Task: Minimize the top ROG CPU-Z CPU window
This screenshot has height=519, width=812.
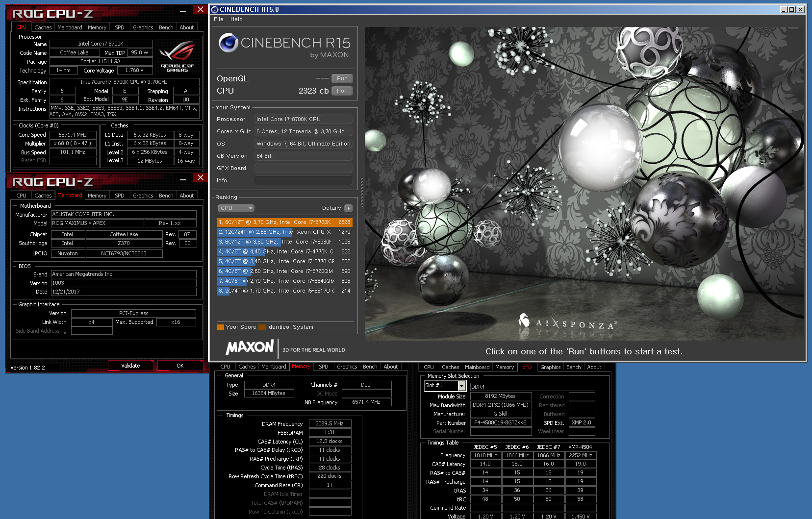Action: pos(183,11)
